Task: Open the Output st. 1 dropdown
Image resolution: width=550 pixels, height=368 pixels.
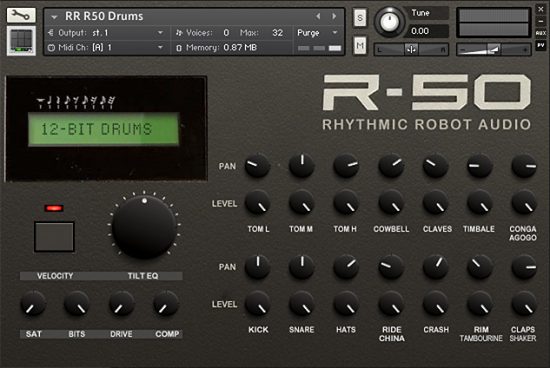Action: (x=106, y=33)
